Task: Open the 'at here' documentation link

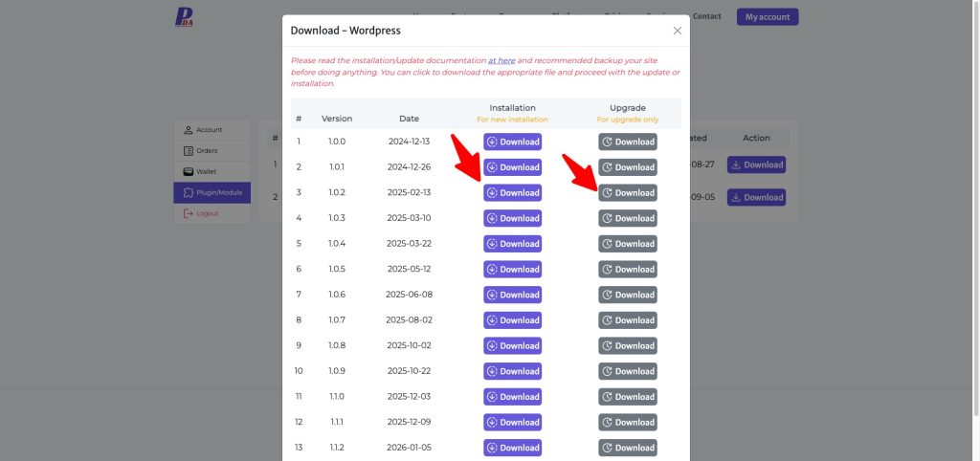Action: (x=501, y=60)
